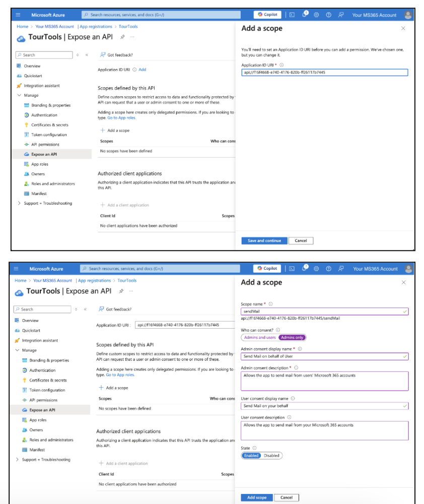Select Admins only consent option
The height and width of the screenshot is (504, 424).
tap(292, 338)
